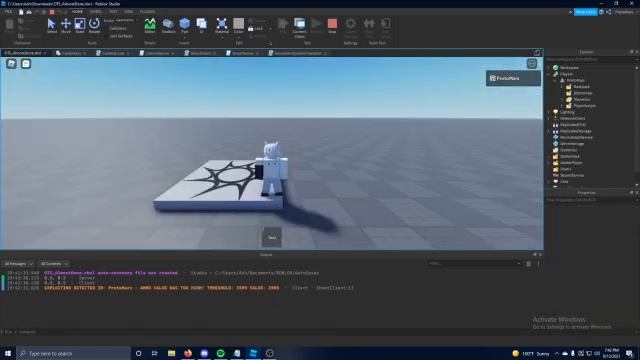
Task: Insert a new Part
Action: pos(184,24)
